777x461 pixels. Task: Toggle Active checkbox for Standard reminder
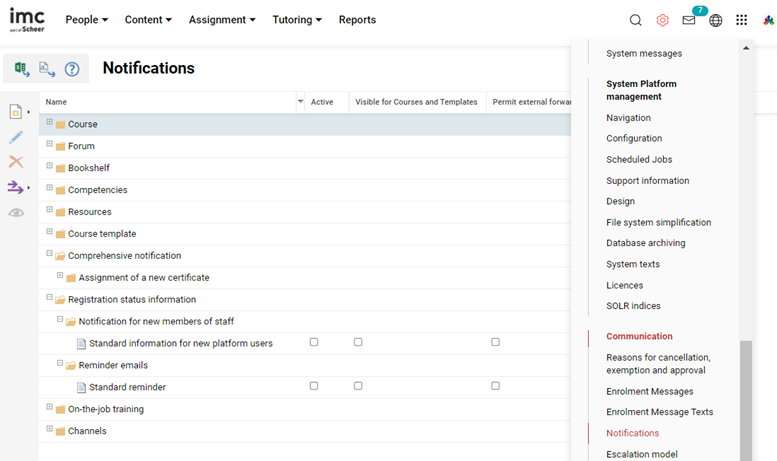[314, 386]
